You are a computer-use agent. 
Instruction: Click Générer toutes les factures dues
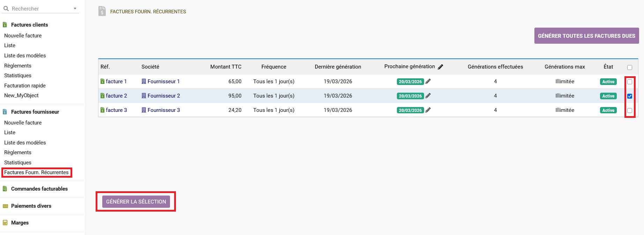tap(586, 36)
